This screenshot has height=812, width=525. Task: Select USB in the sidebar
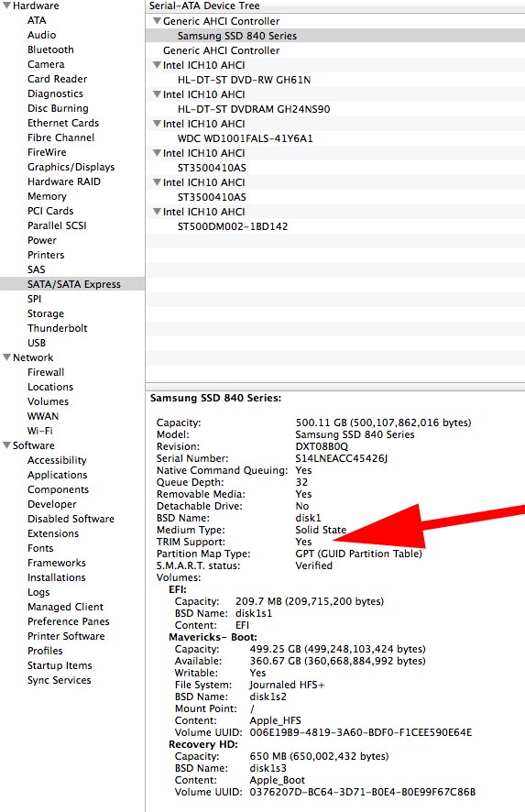[x=37, y=343]
